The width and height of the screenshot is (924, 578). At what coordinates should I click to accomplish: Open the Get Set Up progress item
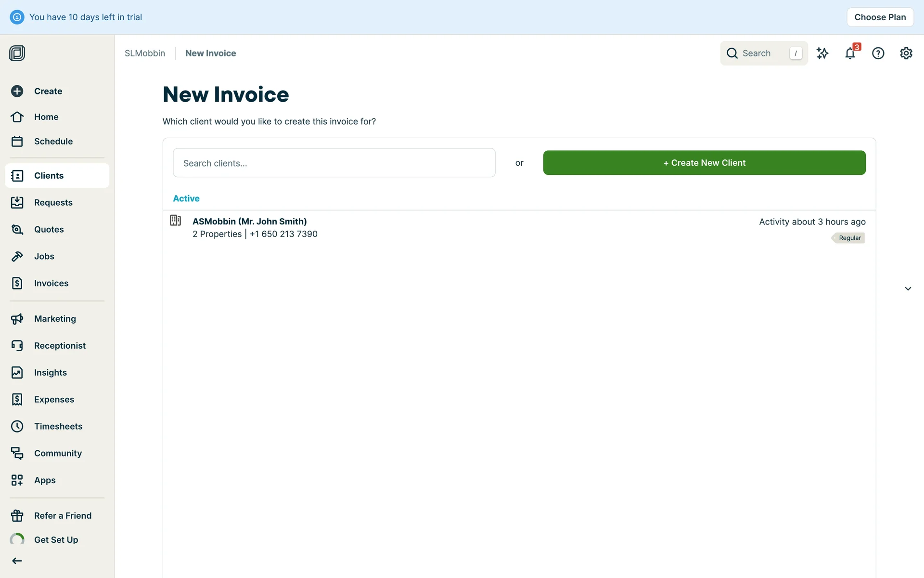point(56,539)
